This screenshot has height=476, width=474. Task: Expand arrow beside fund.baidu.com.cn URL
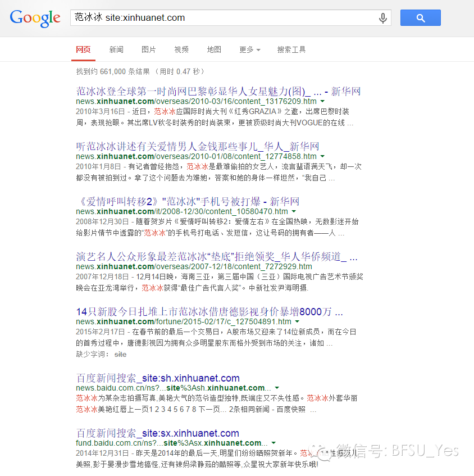(274, 443)
